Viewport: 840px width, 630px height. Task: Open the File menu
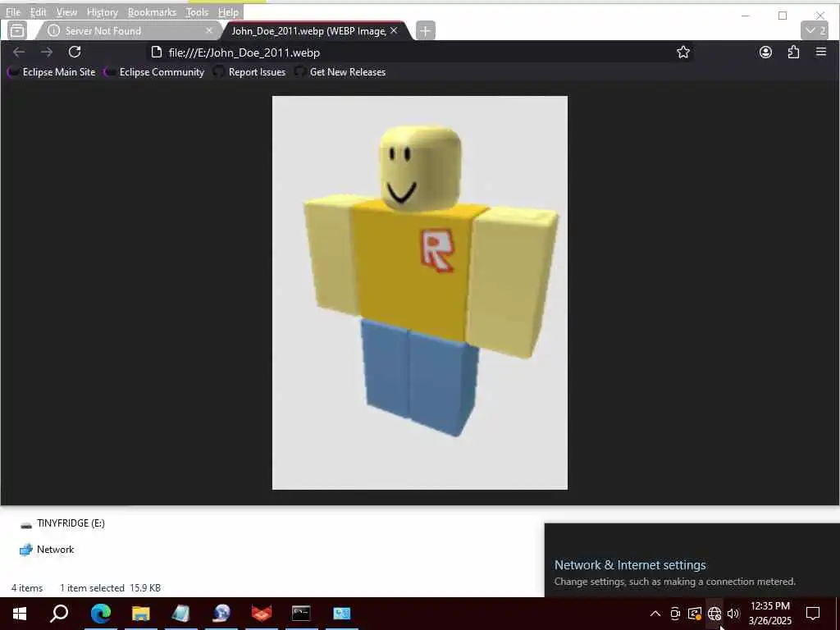tap(13, 11)
